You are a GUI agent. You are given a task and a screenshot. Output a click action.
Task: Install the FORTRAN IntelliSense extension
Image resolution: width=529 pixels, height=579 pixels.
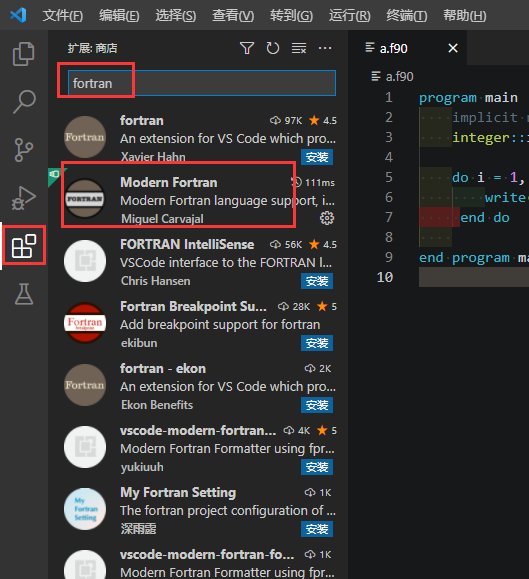point(317,281)
